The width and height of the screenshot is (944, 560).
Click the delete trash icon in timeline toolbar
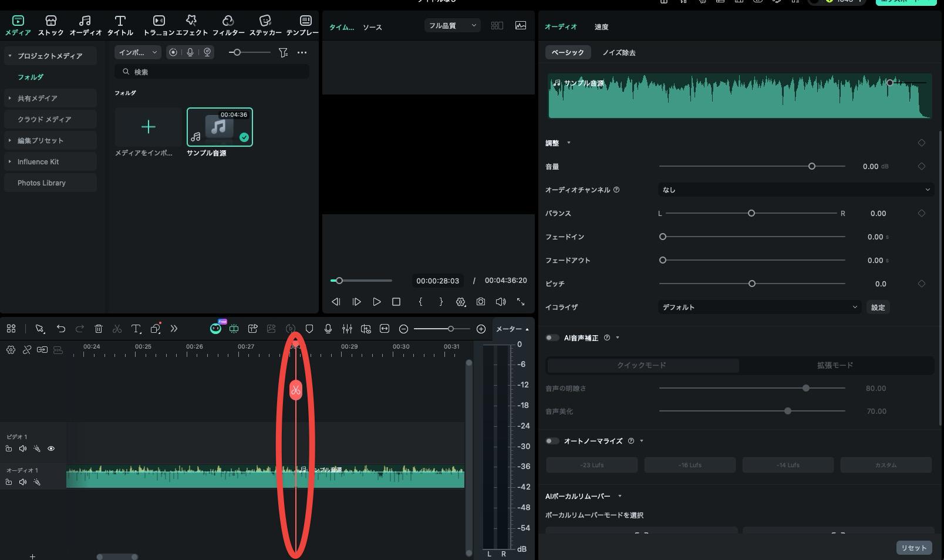(x=99, y=329)
